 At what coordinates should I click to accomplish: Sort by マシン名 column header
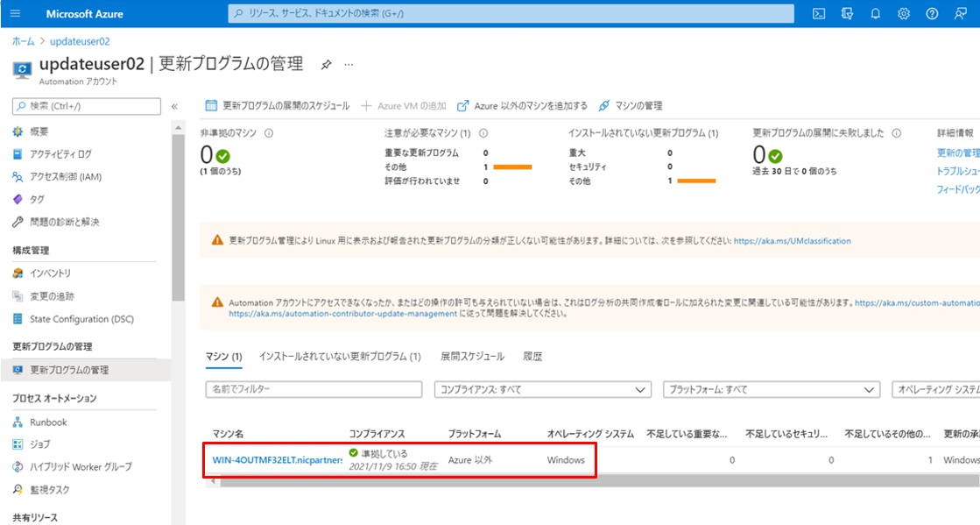(x=228, y=434)
